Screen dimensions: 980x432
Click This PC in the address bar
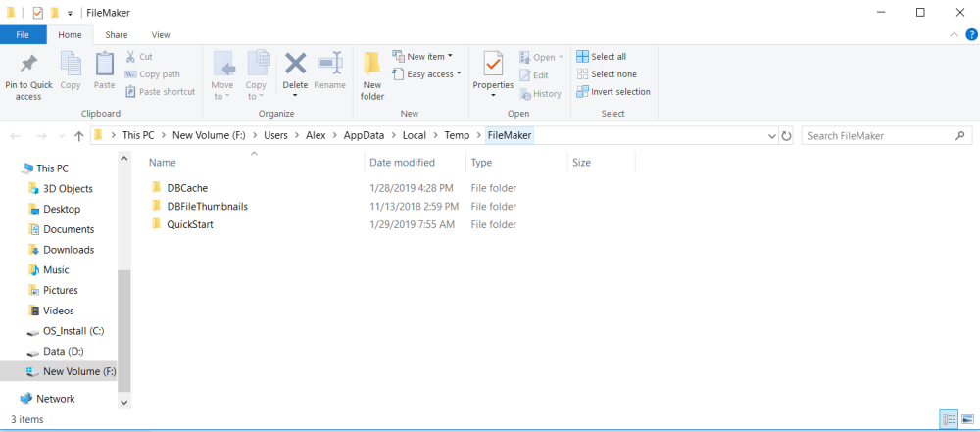(138, 135)
